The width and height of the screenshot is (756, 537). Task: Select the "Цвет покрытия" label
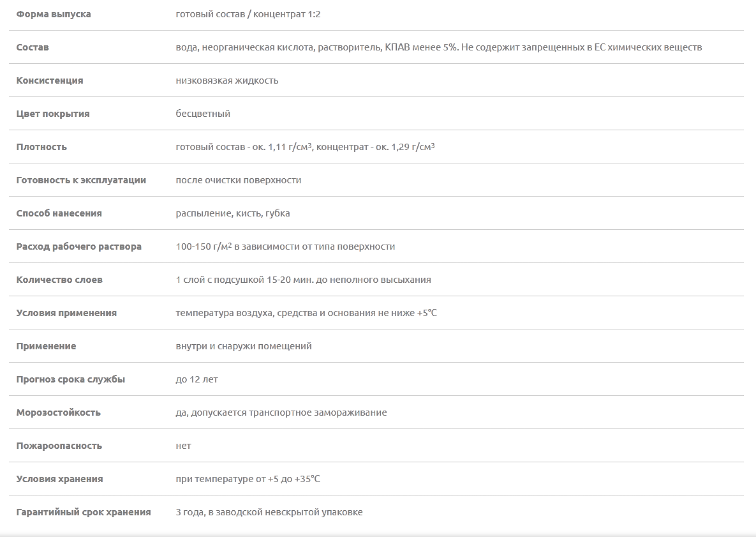[x=53, y=114]
